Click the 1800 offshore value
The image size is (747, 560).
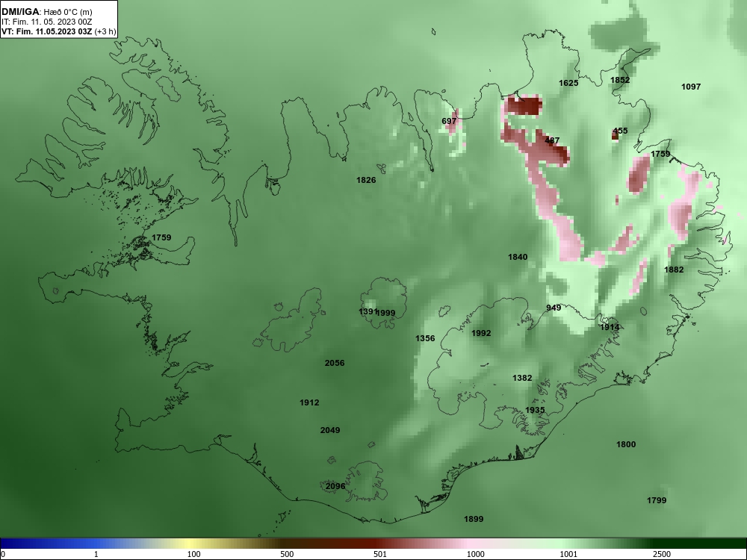[626, 444]
